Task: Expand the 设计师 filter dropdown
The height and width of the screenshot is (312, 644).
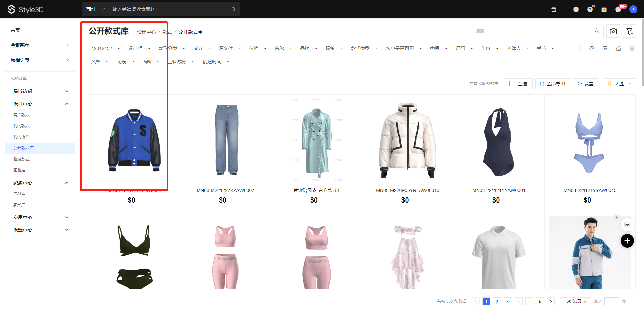Action: coord(139,48)
